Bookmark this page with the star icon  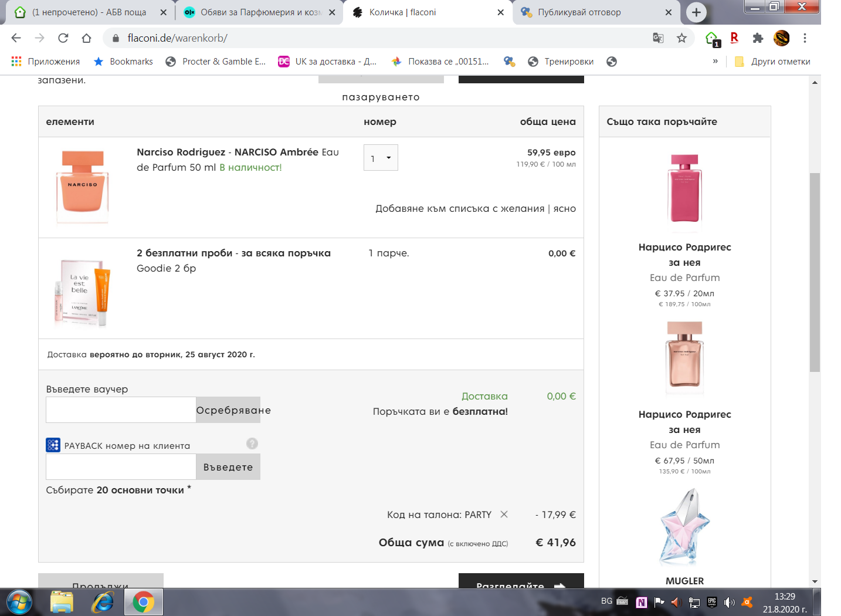click(x=681, y=38)
